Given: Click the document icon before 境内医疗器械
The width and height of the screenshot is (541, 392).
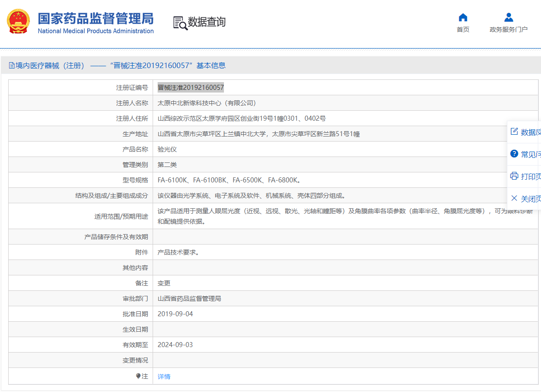Looking at the screenshot, I should (x=12, y=65).
